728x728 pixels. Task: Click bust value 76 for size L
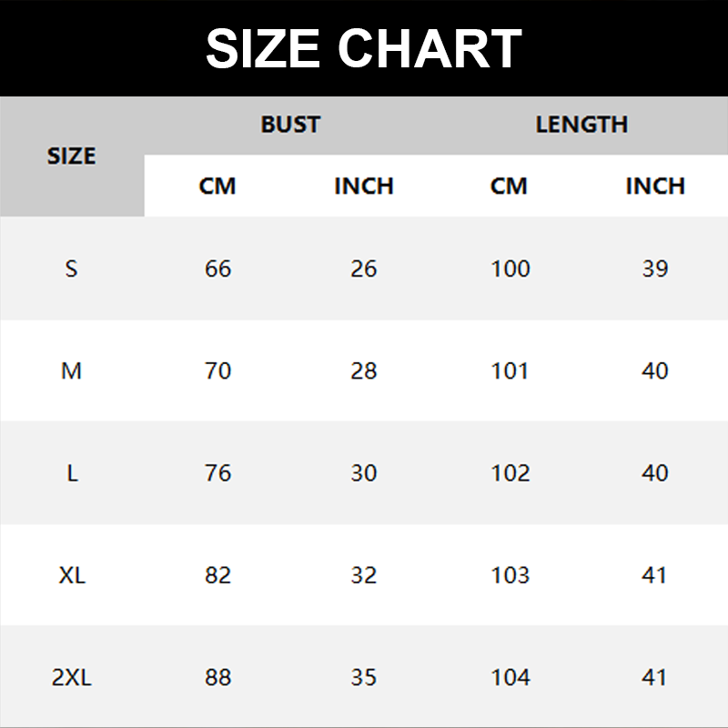[x=218, y=473]
